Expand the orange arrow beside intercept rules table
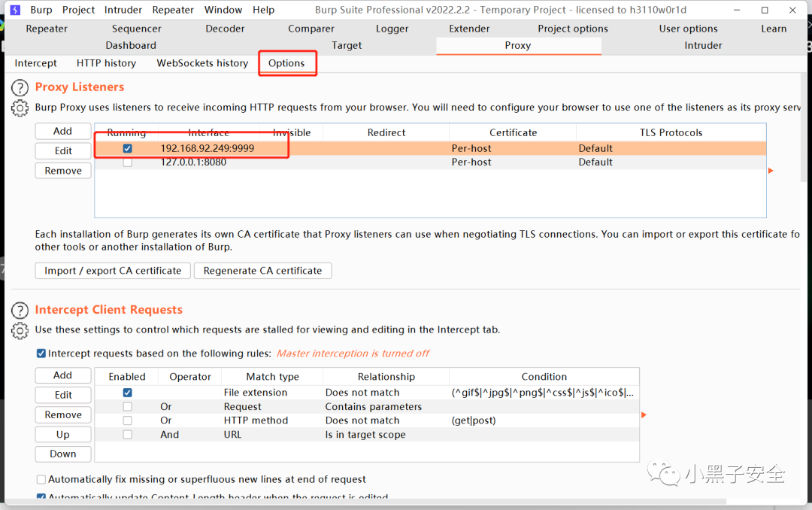Image resolution: width=812 pixels, height=510 pixels. click(x=644, y=414)
